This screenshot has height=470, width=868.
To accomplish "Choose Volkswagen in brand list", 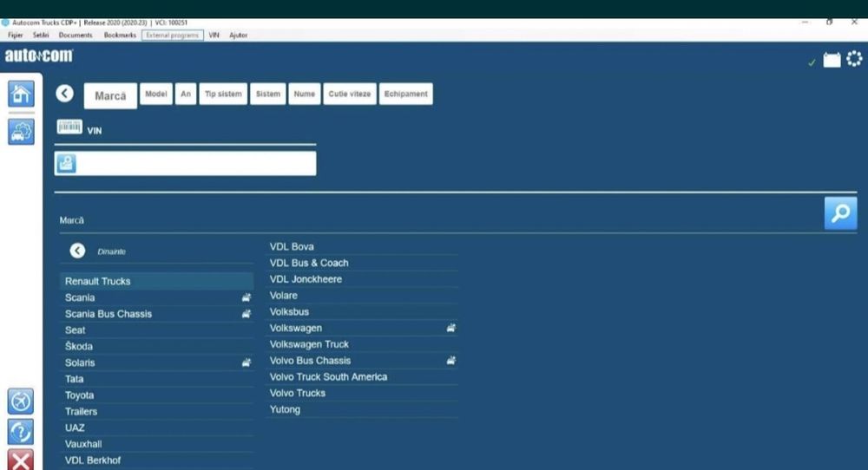I will point(361,328).
